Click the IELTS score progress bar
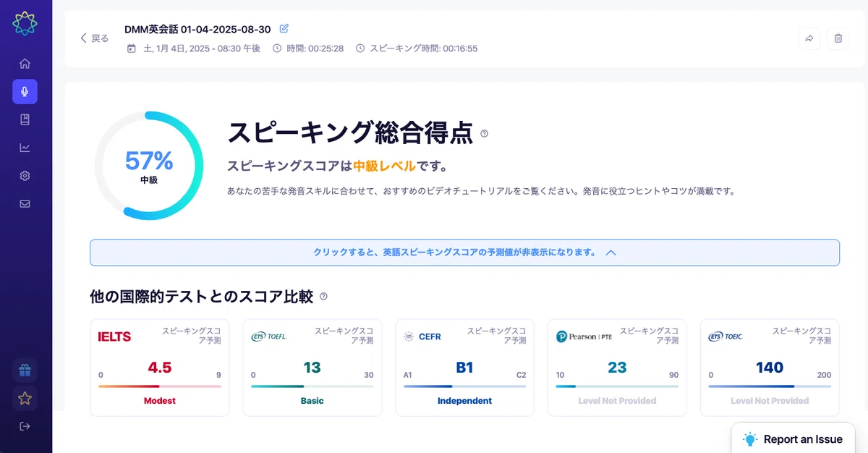Viewport: 868px width, 453px height. (160, 386)
